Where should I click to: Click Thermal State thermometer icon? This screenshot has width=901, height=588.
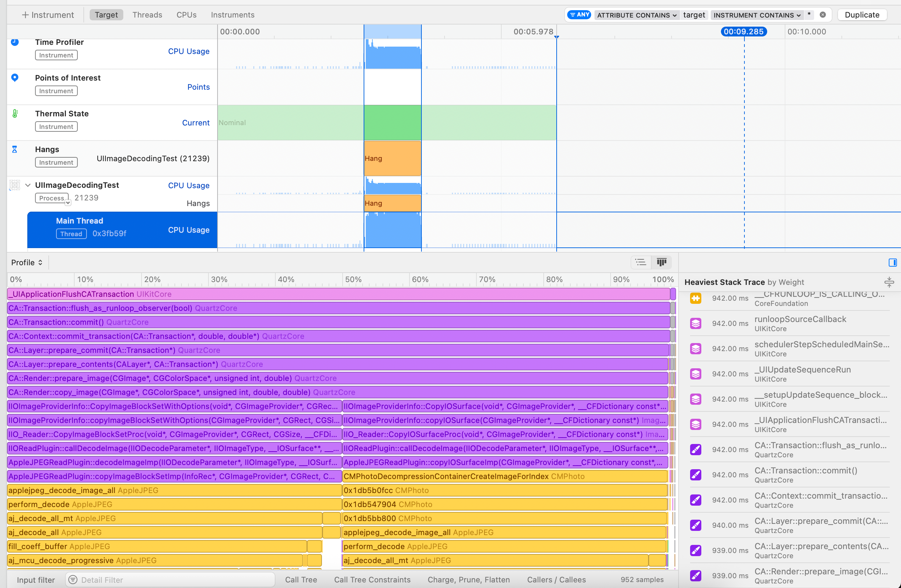click(x=15, y=114)
